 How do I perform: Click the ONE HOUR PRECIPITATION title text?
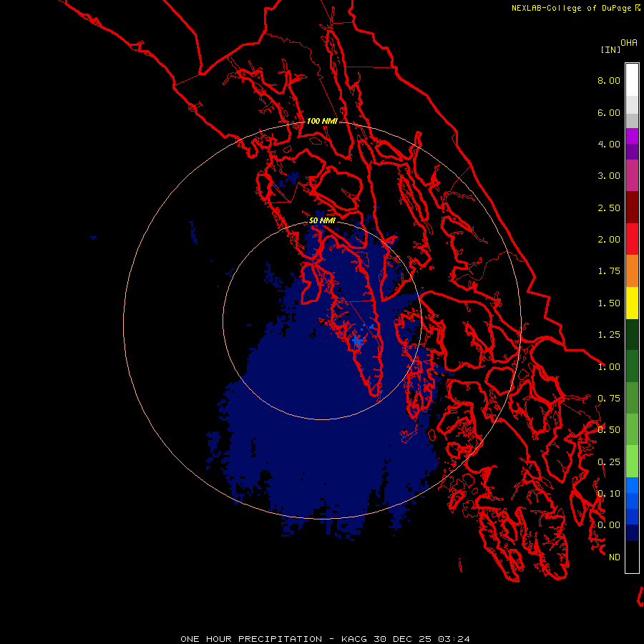click(251, 639)
